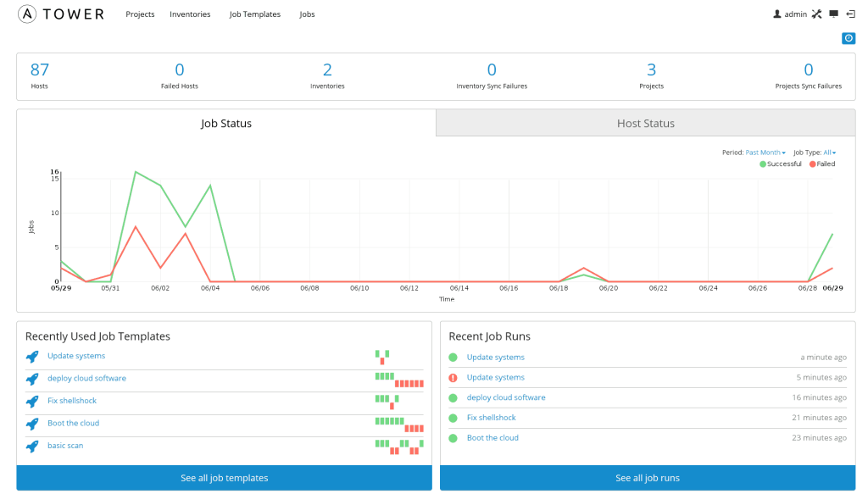Click See all job runs button
Viewport: 868px width, 494px height.
[647, 478]
